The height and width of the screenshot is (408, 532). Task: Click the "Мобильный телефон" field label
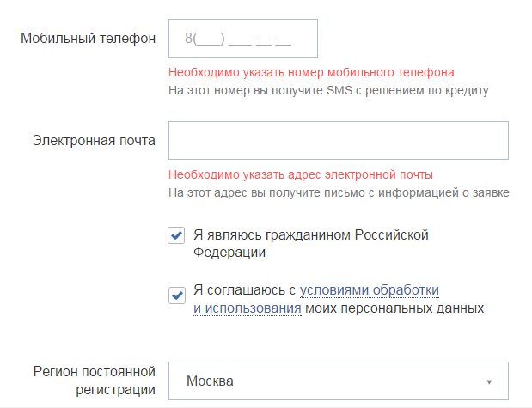point(89,39)
